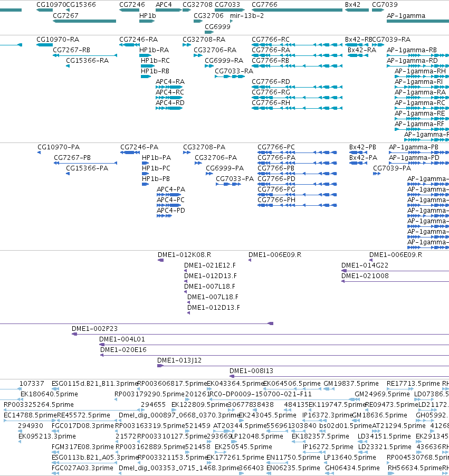Select the CG7766-PD protein label
Image resolution: width=449 pixels, height=476 pixels.
click(x=276, y=179)
